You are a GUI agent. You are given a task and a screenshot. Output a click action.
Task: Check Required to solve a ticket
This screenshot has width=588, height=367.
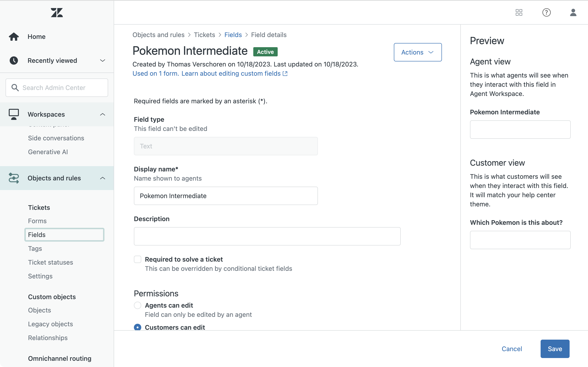[138, 259]
